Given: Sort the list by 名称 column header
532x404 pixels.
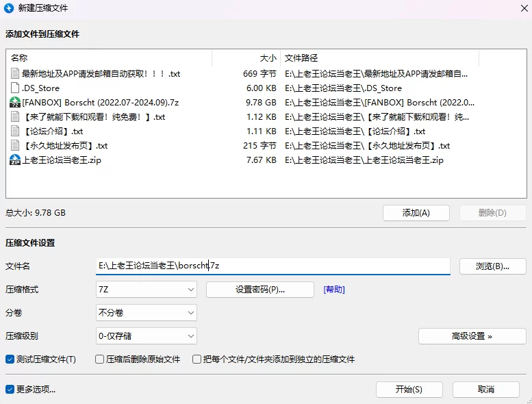Looking at the screenshot, I should pos(110,58).
